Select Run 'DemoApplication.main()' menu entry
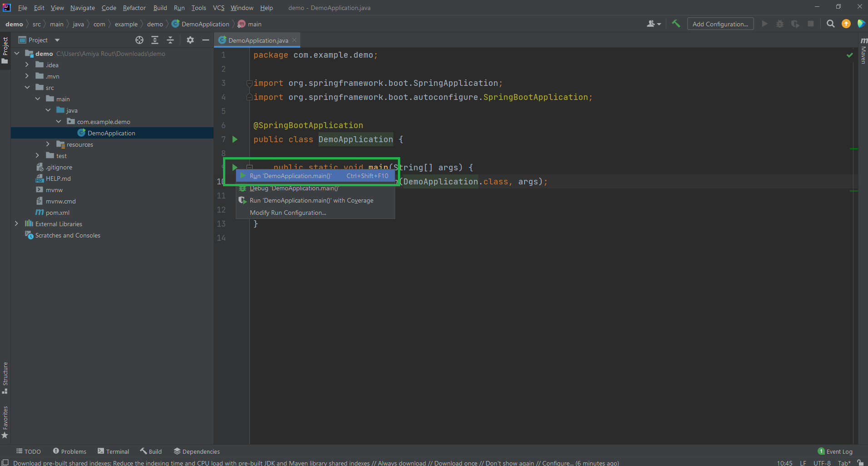868x466 pixels. [315, 176]
